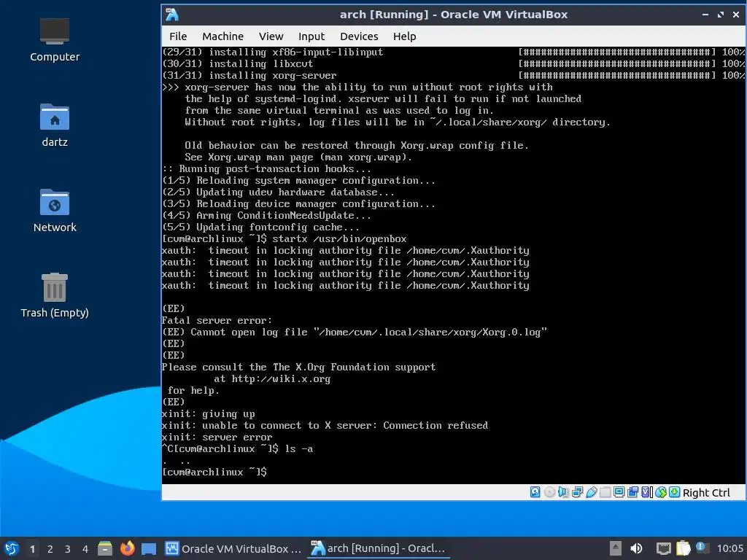Viewport: 747px width, 560px height.
Task: Open the View menu
Action: coord(271,36)
